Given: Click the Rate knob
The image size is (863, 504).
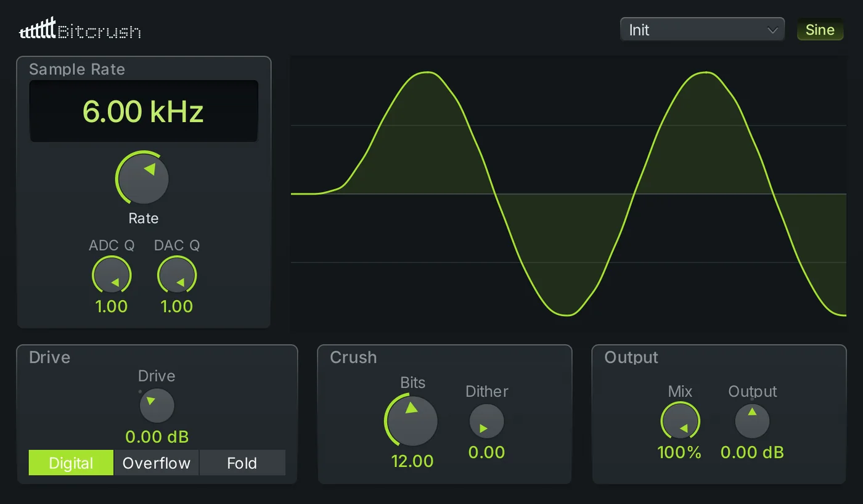Looking at the screenshot, I should tap(143, 179).
